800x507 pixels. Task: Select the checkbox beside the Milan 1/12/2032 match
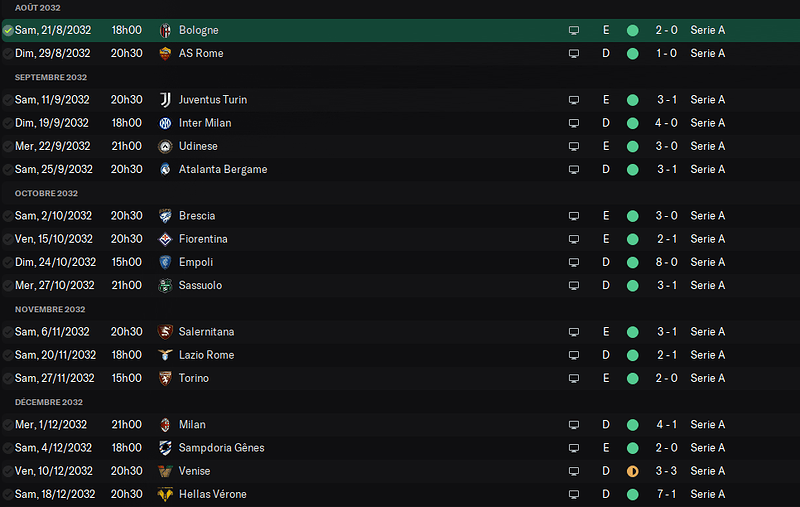click(8, 425)
